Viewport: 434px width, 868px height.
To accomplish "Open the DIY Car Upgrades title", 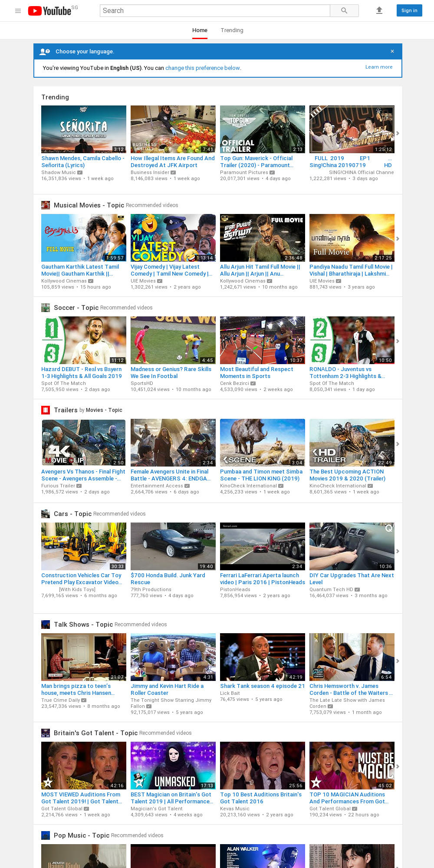I will pos(352,579).
